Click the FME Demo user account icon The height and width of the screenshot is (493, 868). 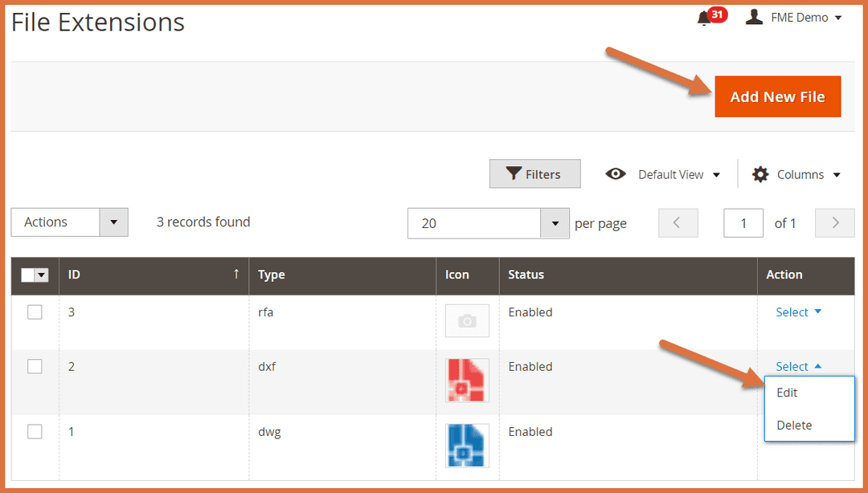754,17
